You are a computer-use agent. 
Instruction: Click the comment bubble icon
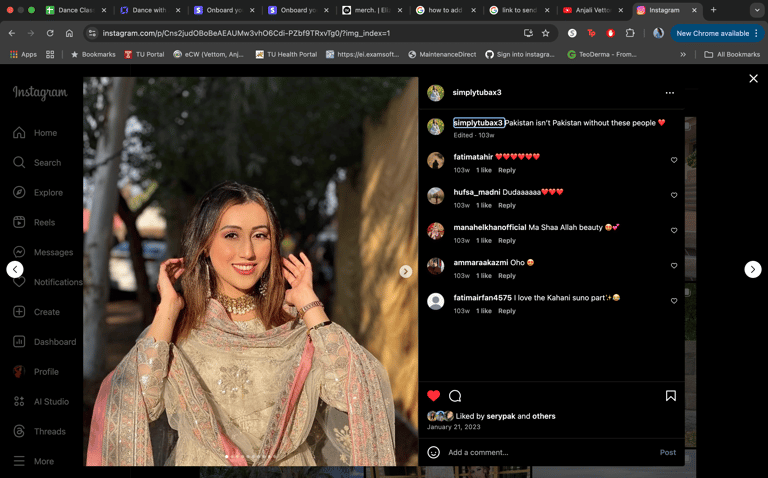tap(455, 396)
